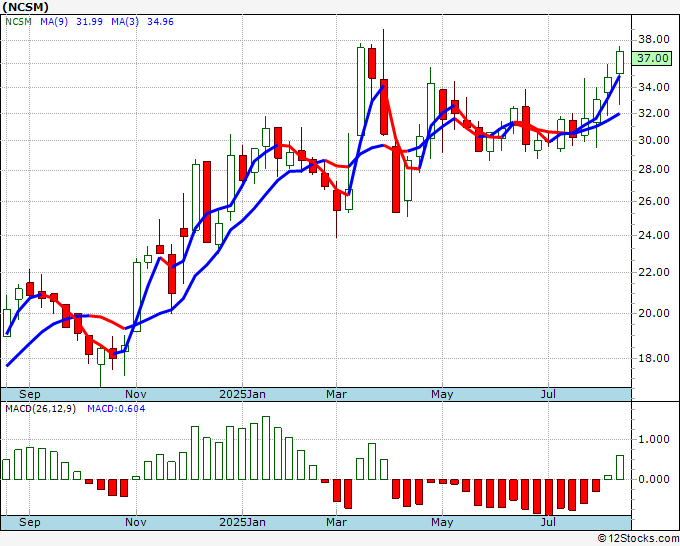This screenshot has height=546, width=680.
Task: Click Jul on the MACD panel date axis
Action: pos(548,522)
